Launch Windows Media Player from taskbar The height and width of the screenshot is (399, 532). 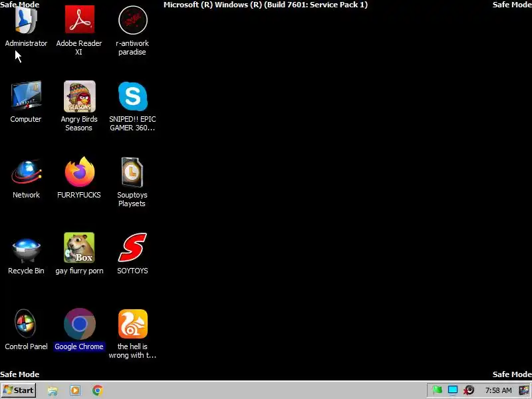coord(75,390)
